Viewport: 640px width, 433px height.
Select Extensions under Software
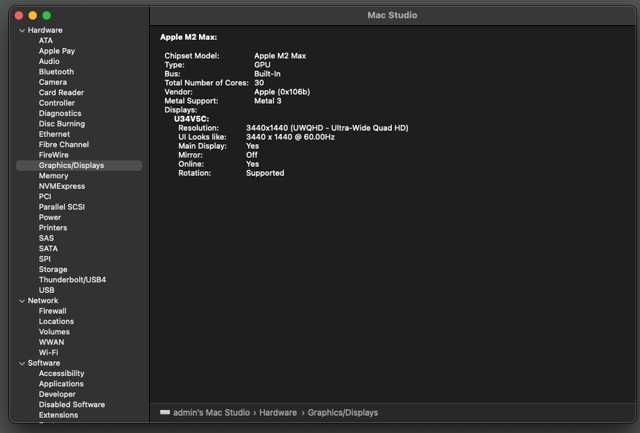tap(58, 415)
